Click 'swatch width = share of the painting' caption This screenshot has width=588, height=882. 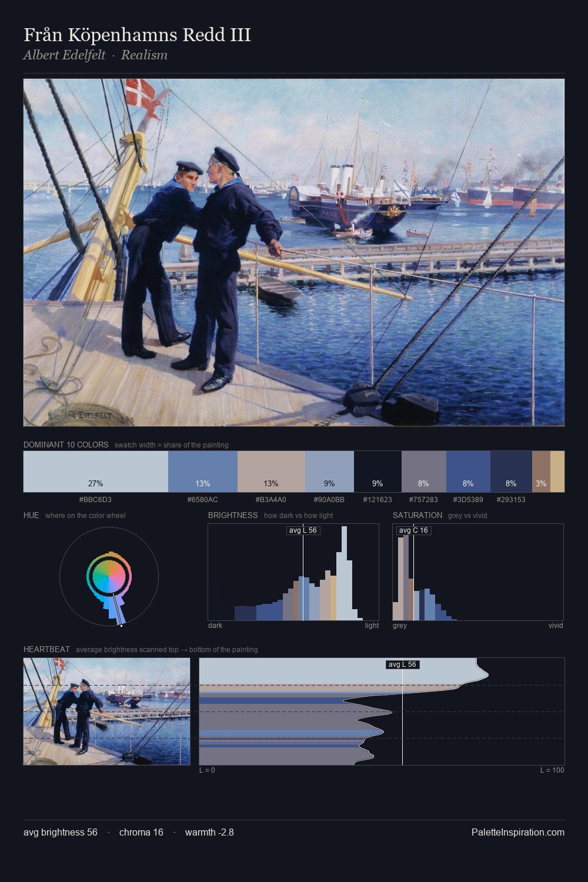tap(172, 445)
